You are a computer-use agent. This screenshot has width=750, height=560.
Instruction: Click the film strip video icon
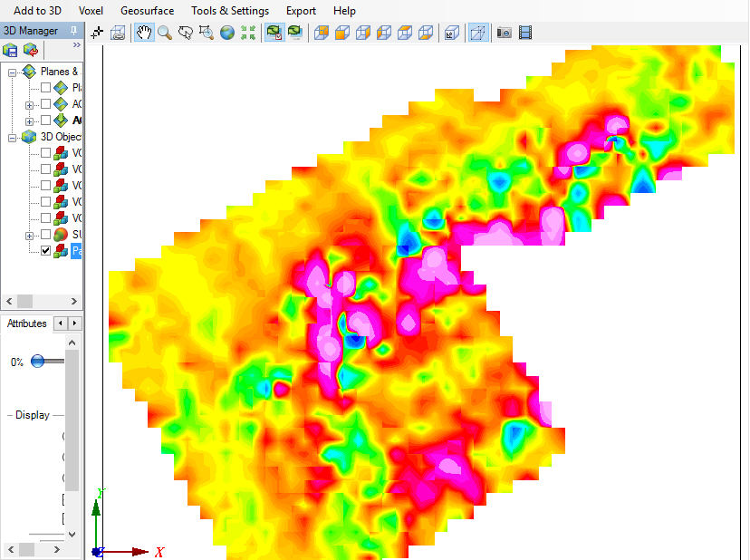525,33
